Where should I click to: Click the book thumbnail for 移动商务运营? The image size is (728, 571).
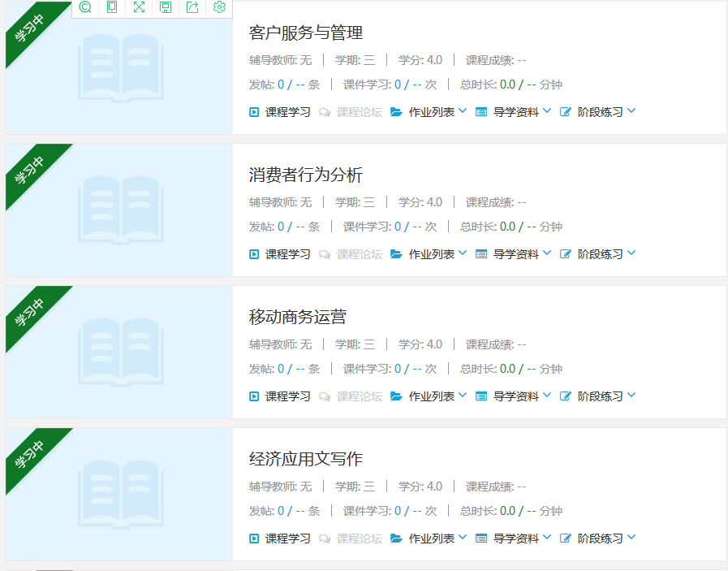tap(120, 351)
